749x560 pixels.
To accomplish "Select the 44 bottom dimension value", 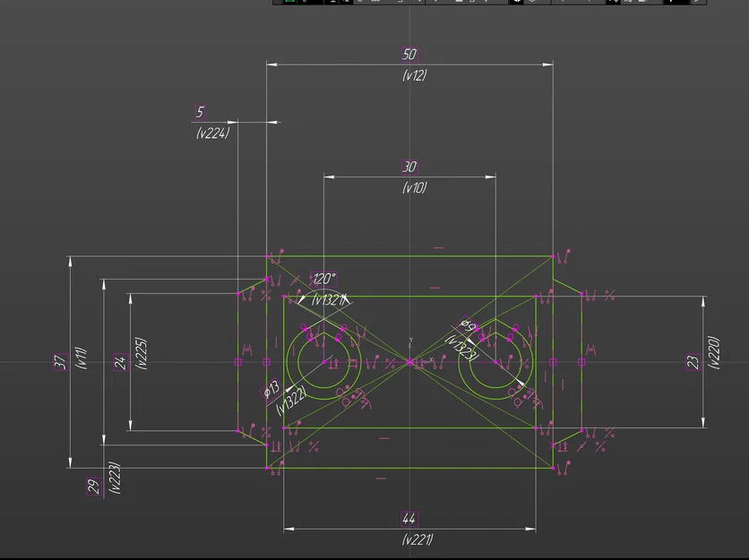I will [409, 519].
